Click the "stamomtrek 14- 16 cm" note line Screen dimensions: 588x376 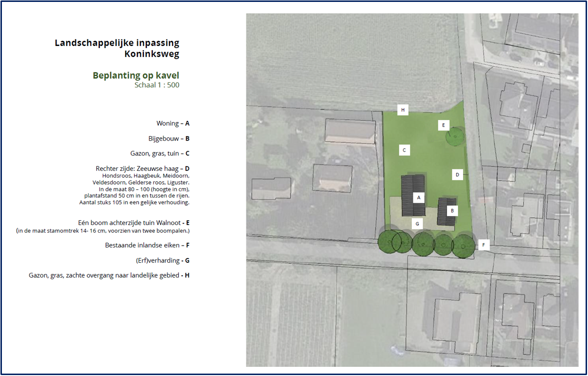pyautogui.click(x=103, y=231)
